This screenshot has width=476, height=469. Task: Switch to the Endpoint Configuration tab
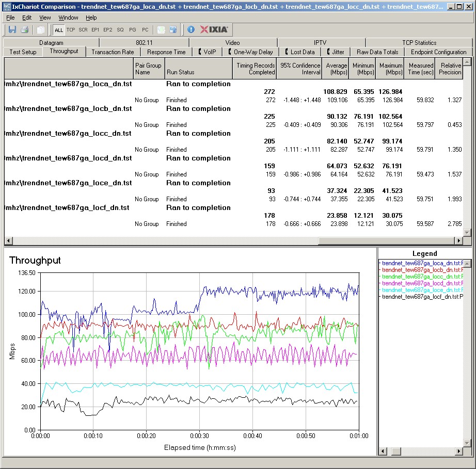pyautogui.click(x=438, y=52)
